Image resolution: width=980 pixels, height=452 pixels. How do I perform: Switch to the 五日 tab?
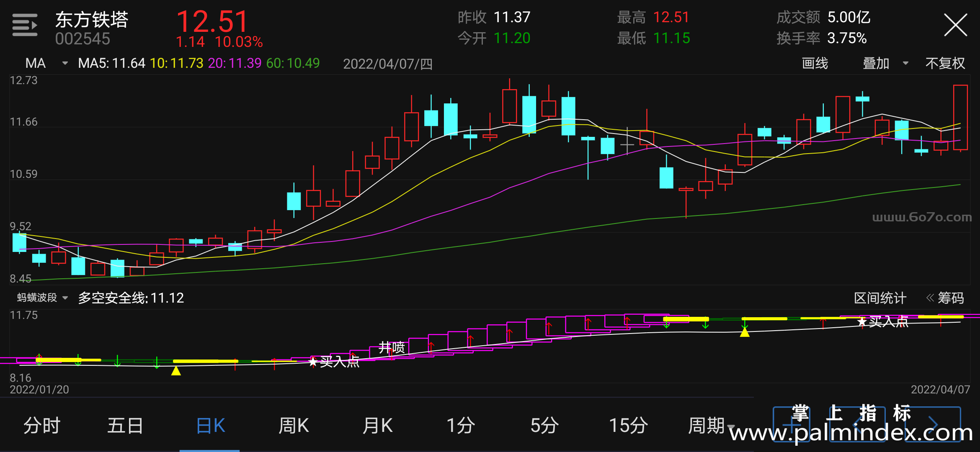[125, 425]
